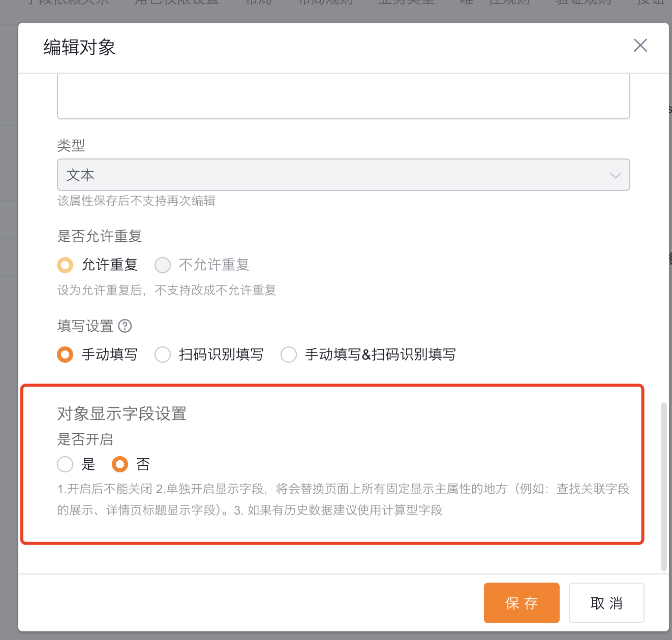Enable 是 under 是否开启
Image resolution: width=672 pixels, height=640 pixels.
pos(65,464)
